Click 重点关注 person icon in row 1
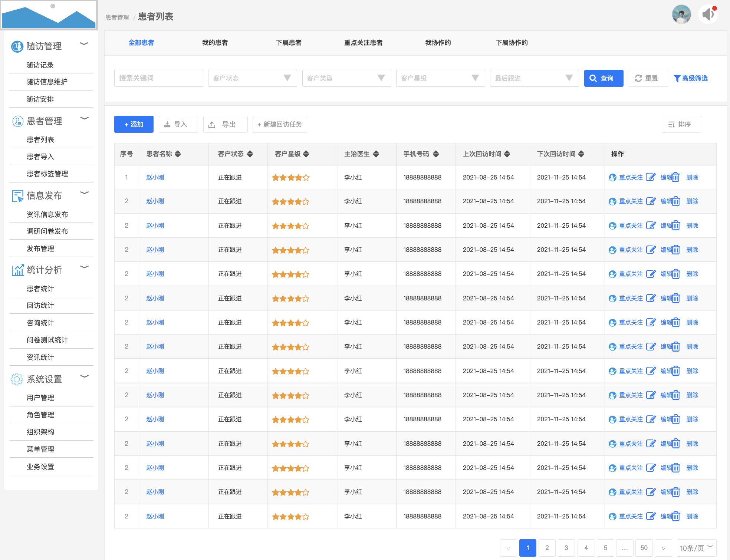730x560 pixels. point(613,178)
